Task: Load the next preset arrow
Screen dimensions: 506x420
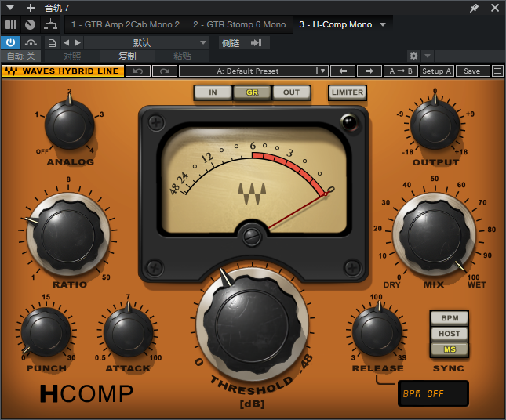Action: [78, 42]
